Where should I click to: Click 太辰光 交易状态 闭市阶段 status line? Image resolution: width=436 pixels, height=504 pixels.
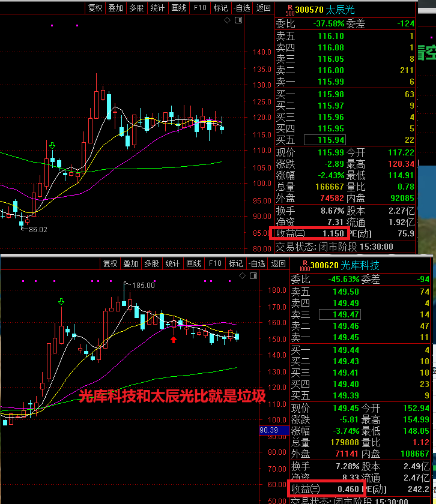pos(335,247)
